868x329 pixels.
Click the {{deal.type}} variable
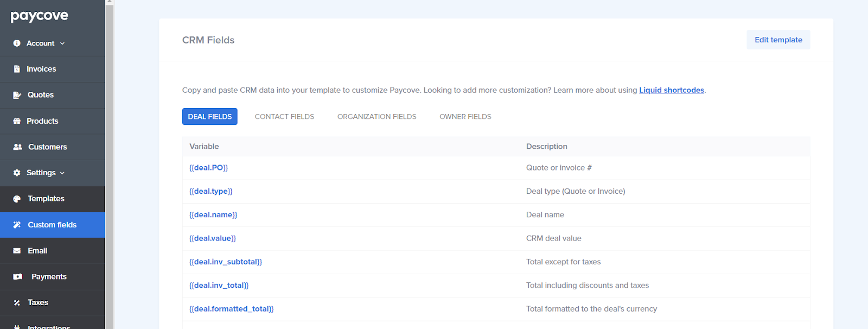tap(211, 191)
